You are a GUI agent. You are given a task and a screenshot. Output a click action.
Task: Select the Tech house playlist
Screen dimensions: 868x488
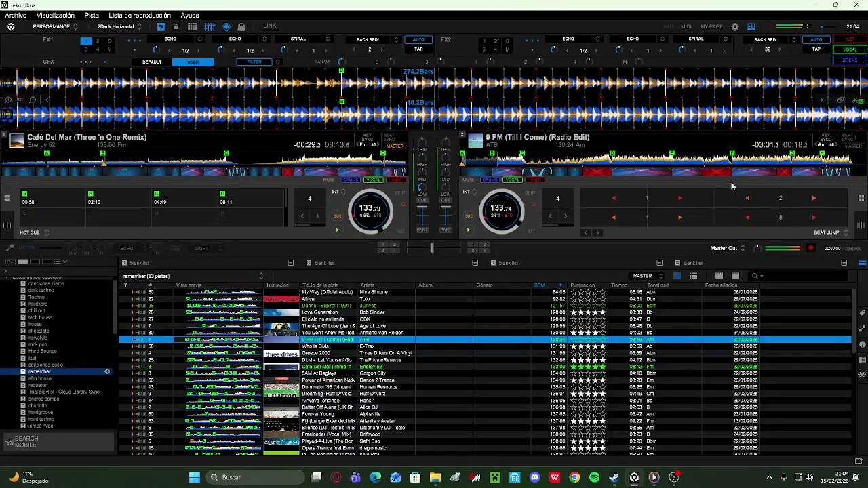click(40, 317)
